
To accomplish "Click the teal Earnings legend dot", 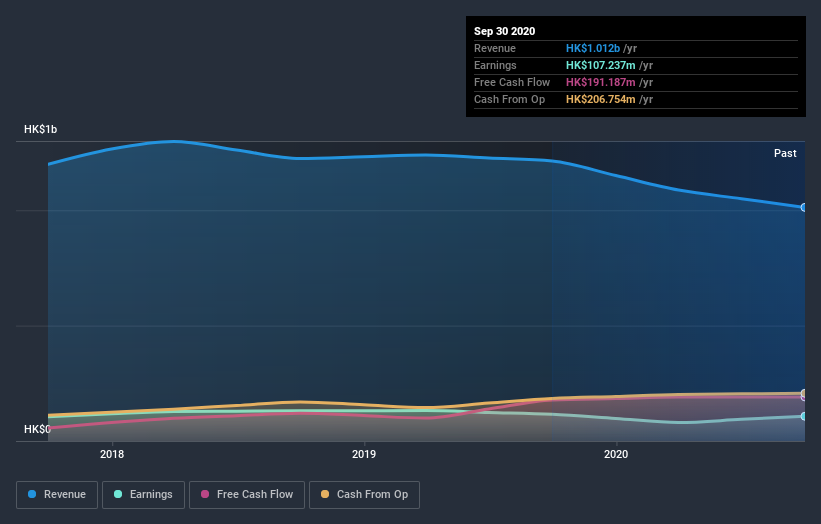I will click(118, 494).
